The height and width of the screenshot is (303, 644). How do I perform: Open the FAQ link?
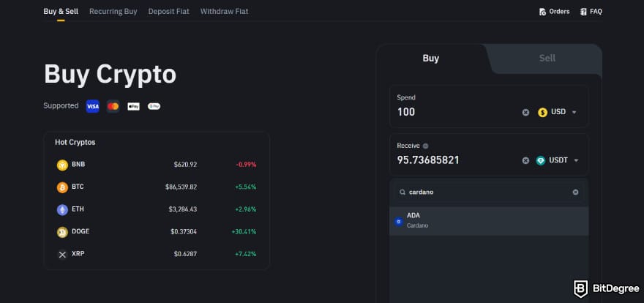[591, 12]
